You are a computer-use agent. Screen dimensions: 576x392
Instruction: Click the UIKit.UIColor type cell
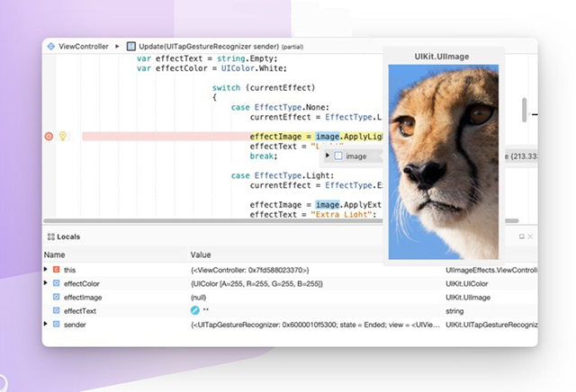coord(466,284)
